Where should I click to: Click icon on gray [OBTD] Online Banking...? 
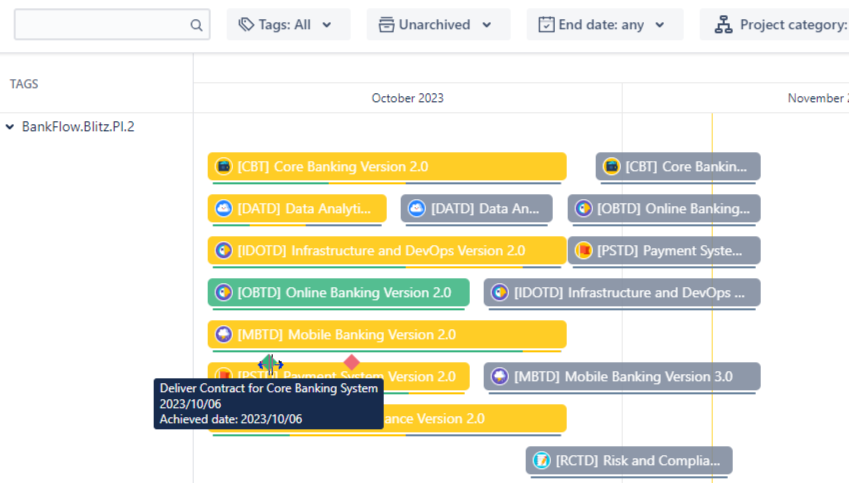583,208
